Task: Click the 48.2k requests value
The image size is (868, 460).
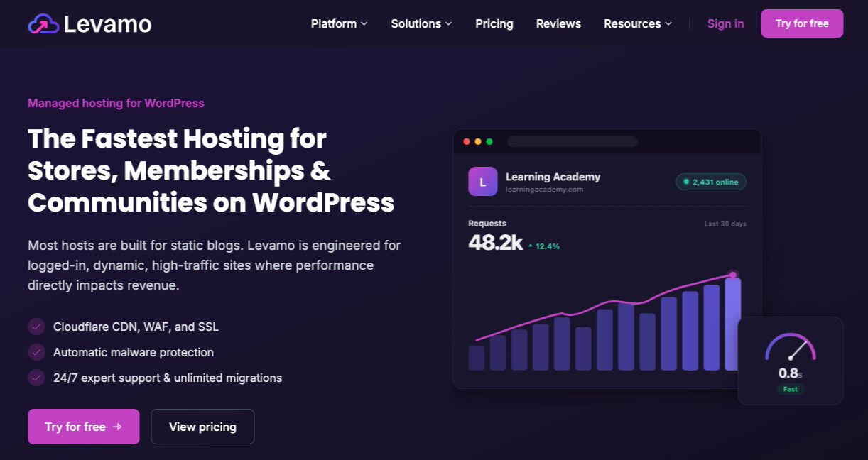Action: click(x=495, y=243)
